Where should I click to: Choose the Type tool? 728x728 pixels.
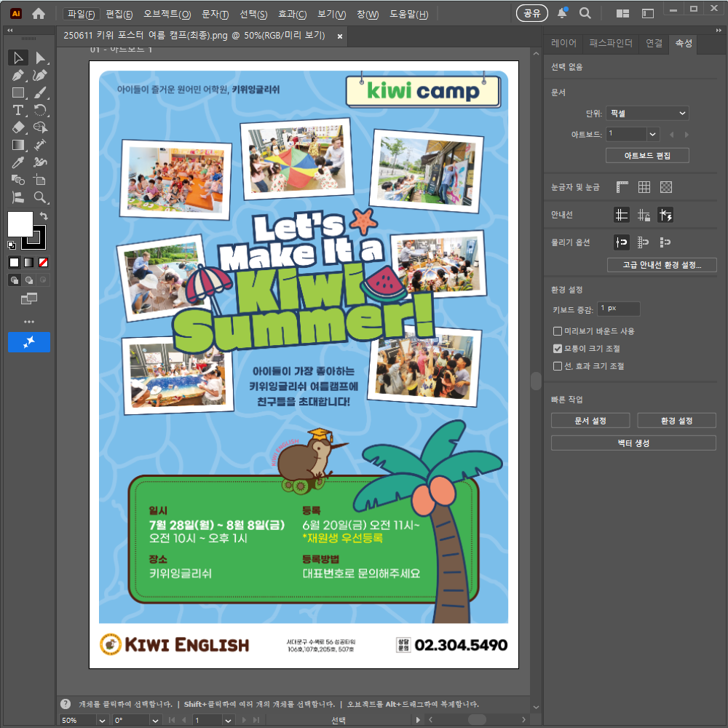(18, 110)
